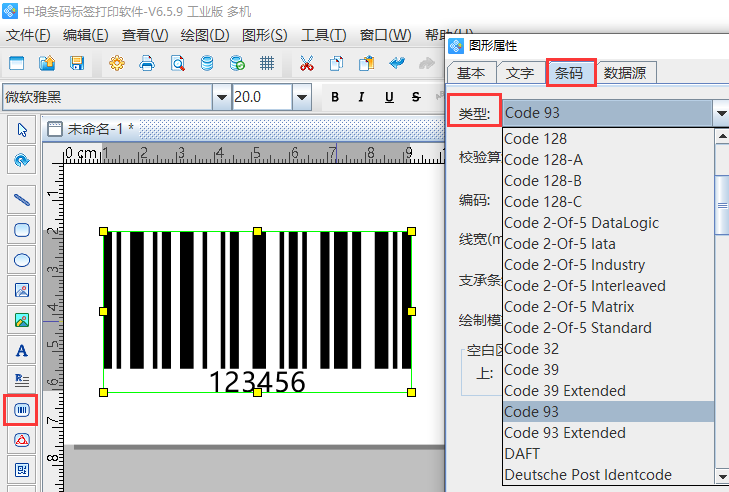Undo with the blue arrow icon
Screen dimensions: 729x492
coord(397,63)
